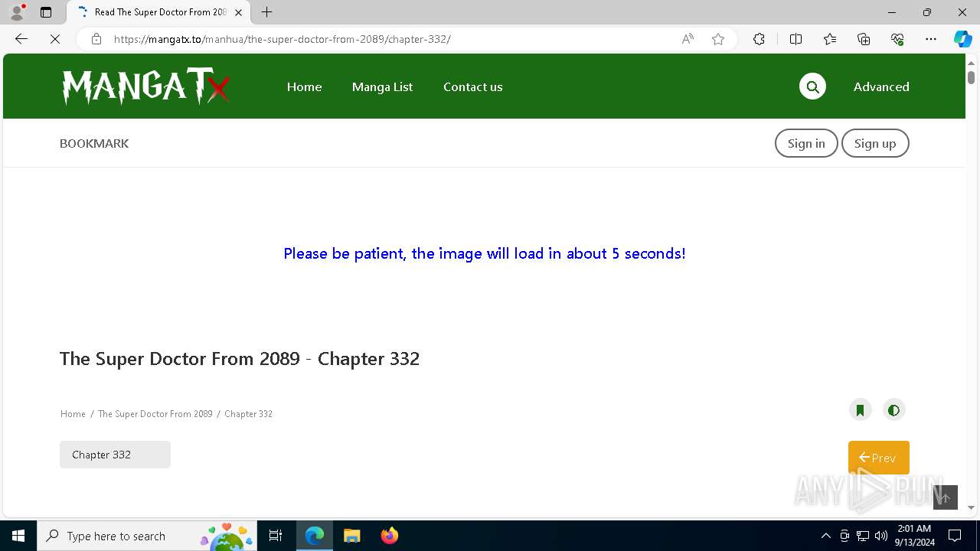This screenshot has height=551, width=980.
Task: Open the browser profile avatar
Action: (17, 12)
